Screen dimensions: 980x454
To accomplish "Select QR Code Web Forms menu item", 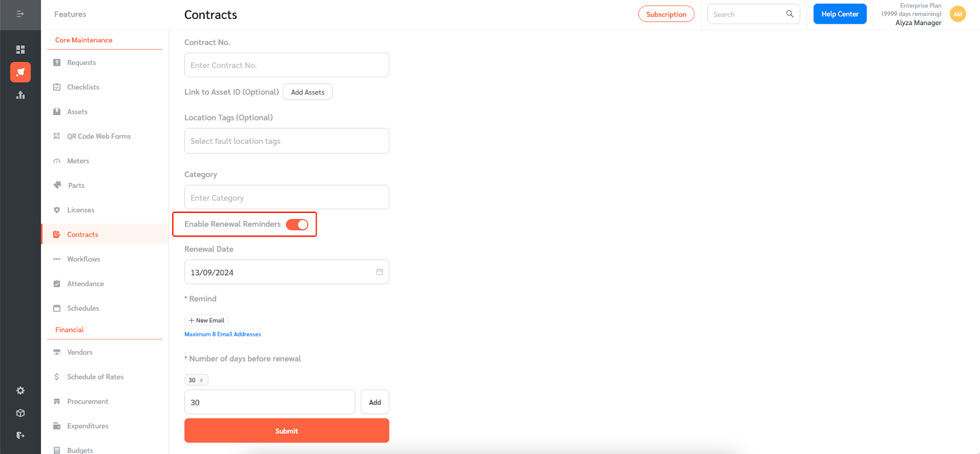I will click(99, 136).
